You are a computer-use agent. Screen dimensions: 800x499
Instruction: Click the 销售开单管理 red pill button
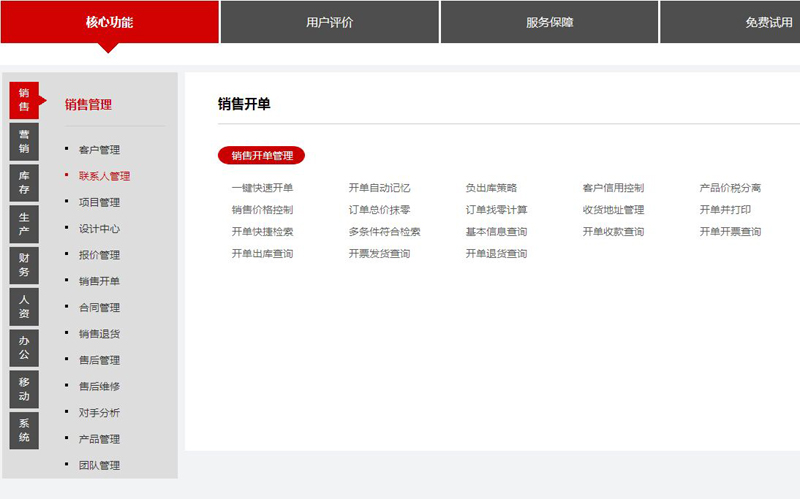click(261, 155)
